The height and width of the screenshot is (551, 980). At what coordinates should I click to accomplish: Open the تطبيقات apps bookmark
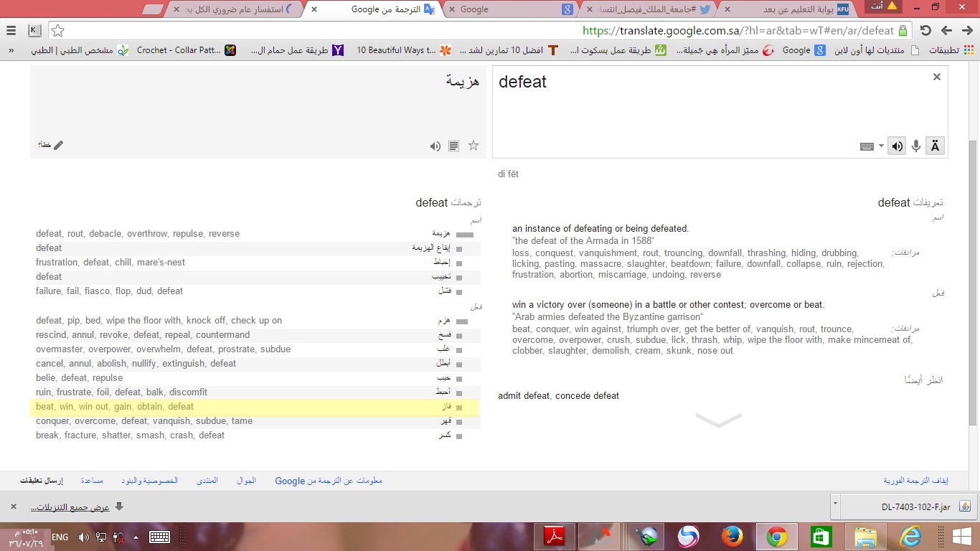point(952,50)
